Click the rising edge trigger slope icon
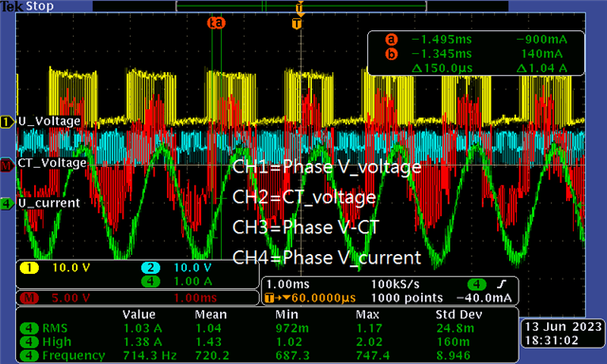This screenshot has width=607, height=364. (x=502, y=284)
